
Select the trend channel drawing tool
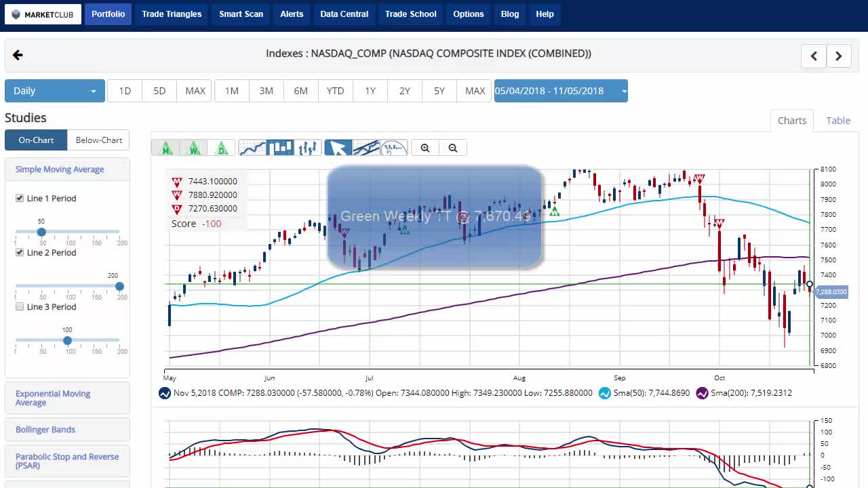[366, 148]
